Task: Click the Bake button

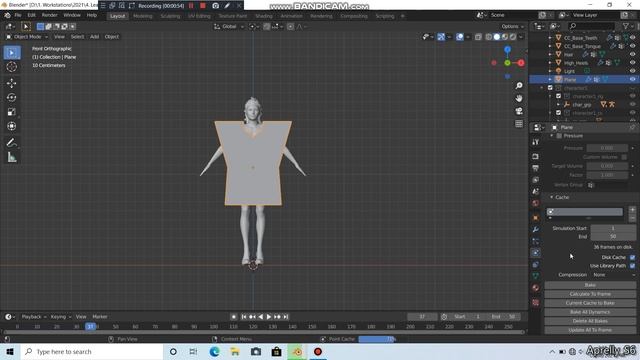Action: tap(590, 285)
